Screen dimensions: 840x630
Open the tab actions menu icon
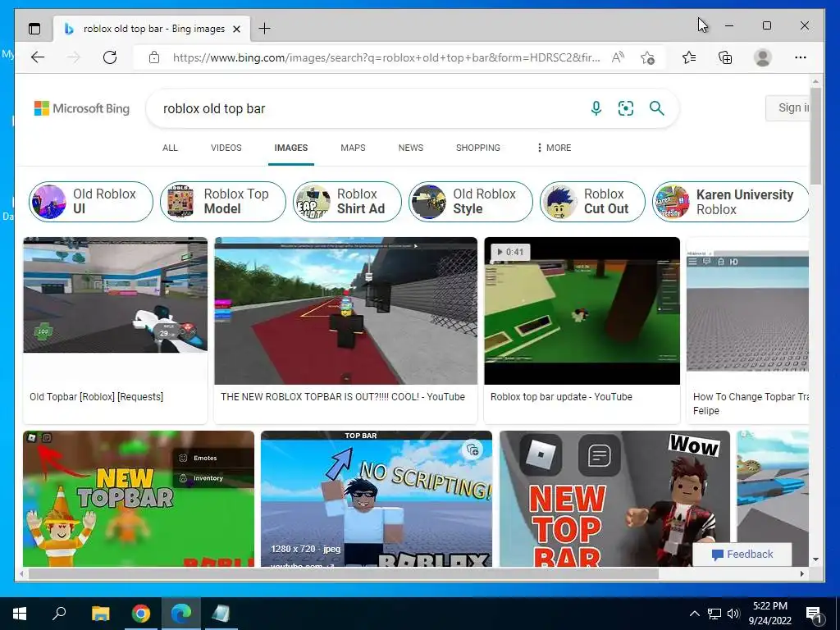point(34,29)
